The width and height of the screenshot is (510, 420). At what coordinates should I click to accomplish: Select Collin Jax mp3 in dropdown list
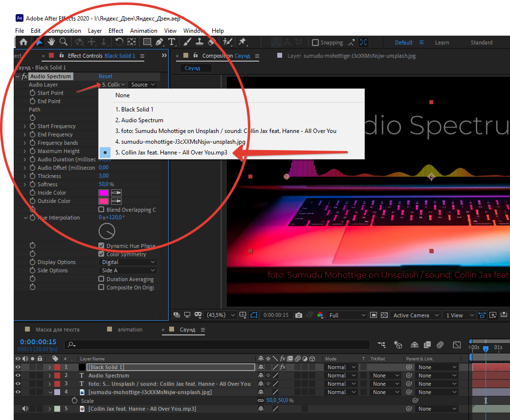pos(171,153)
